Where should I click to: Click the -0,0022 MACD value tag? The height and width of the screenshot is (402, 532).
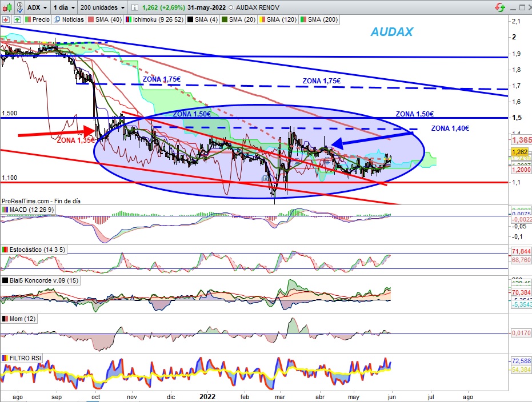click(x=521, y=219)
